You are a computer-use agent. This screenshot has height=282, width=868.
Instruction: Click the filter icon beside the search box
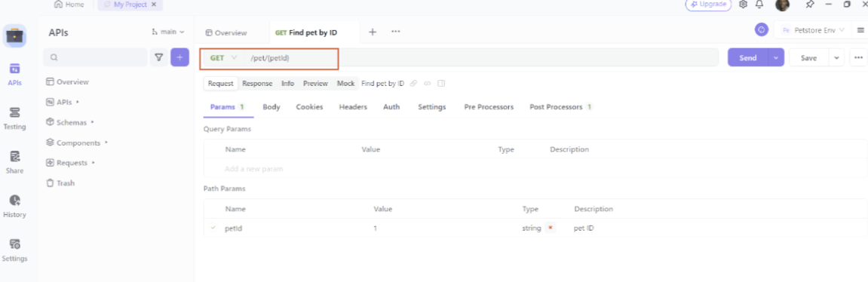(159, 57)
